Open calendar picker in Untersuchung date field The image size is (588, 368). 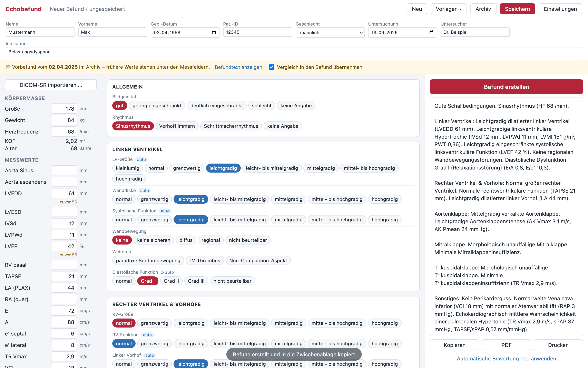(431, 33)
